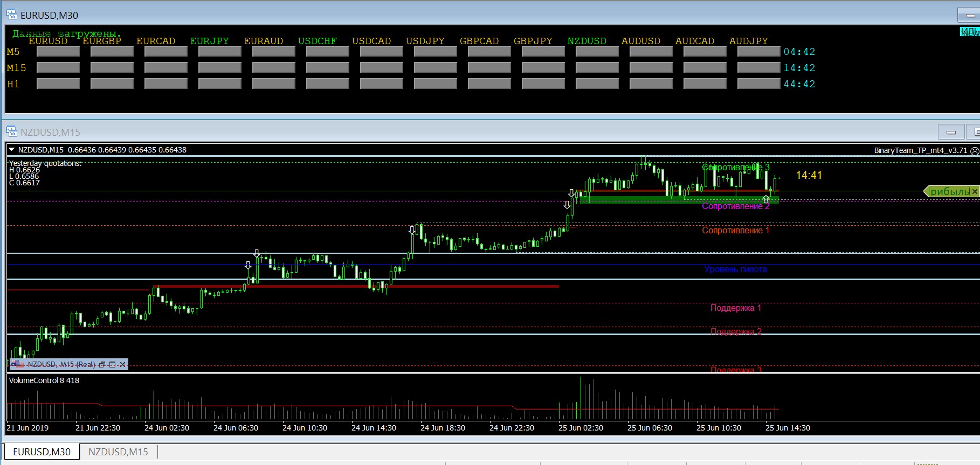Click the EURAUD pair label
980x465 pixels.
[x=264, y=41]
